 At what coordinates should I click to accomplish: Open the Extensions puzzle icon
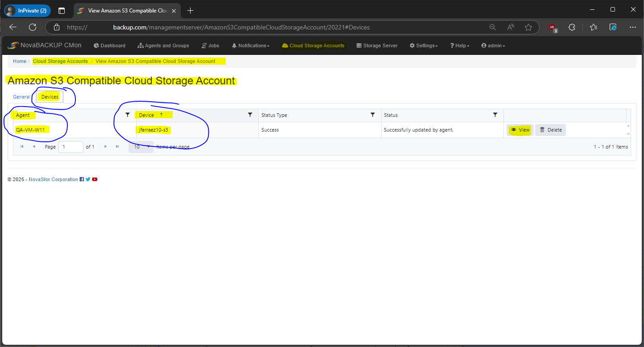572,27
